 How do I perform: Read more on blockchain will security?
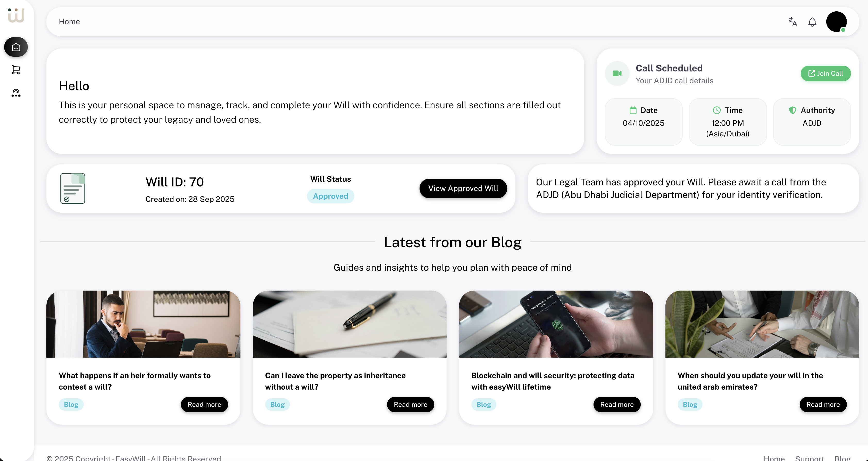617,404
